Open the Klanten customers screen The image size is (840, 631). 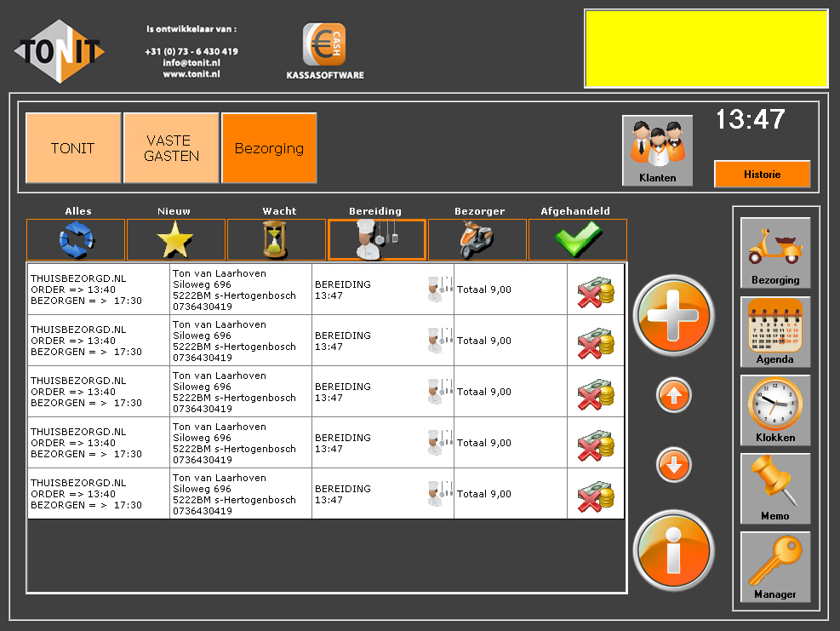657,151
